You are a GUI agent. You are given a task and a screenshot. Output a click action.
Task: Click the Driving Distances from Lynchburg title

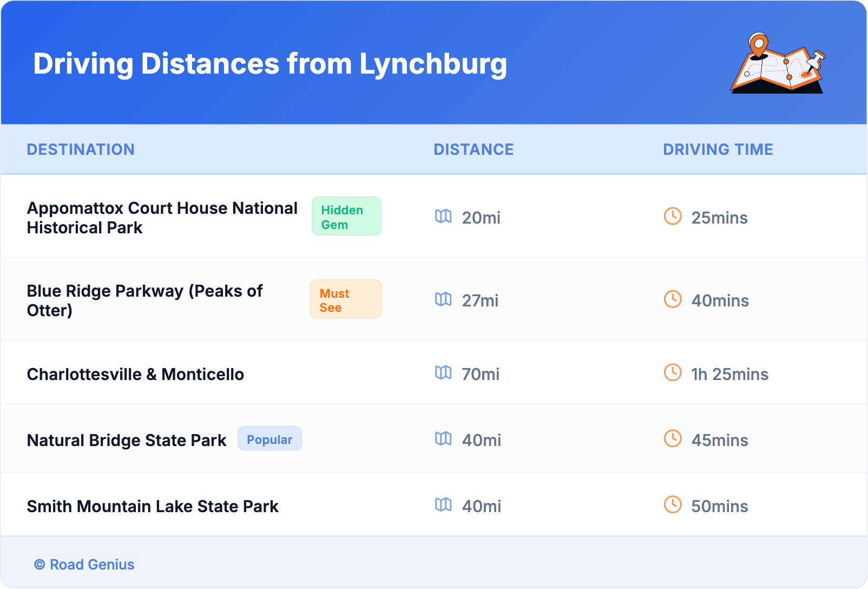click(x=270, y=64)
